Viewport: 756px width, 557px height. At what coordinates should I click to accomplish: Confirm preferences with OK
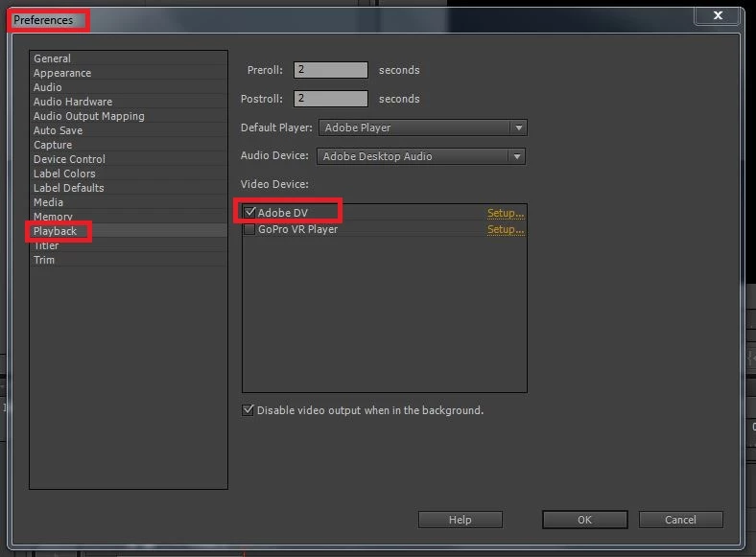[585, 520]
